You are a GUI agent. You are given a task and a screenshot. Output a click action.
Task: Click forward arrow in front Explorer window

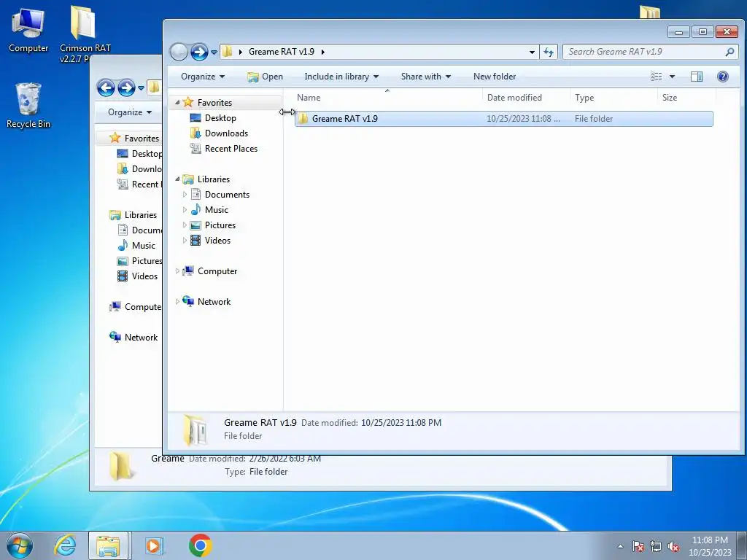coord(199,52)
